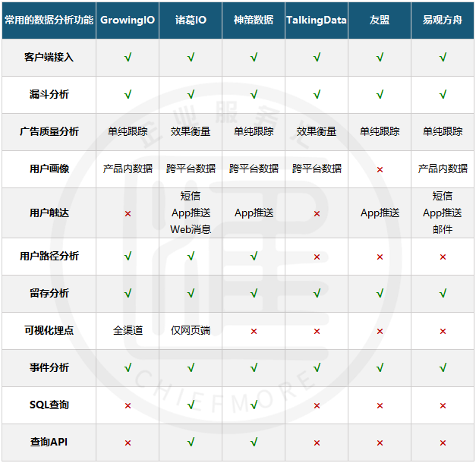Select the GrowingIO column header
This screenshot has width=476, height=463.
(128, 20)
